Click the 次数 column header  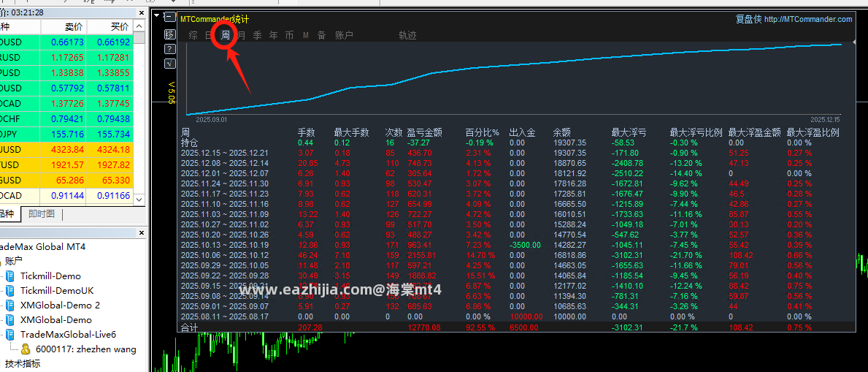coord(393,132)
